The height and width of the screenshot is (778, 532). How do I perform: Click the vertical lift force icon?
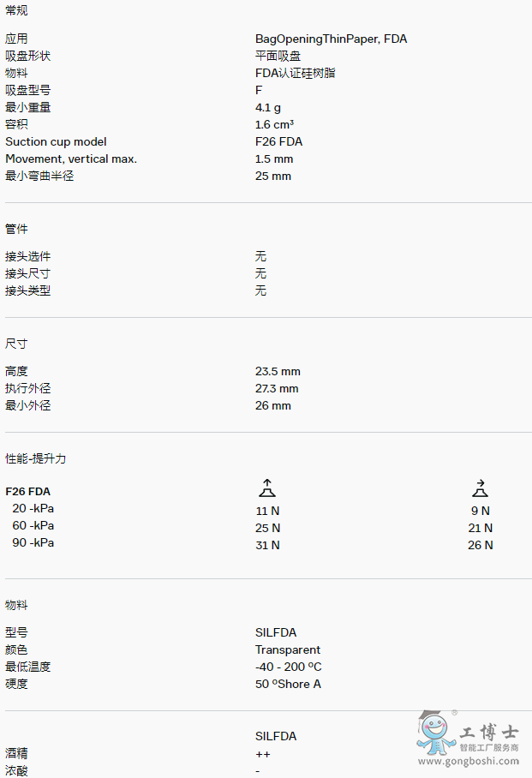pos(267,488)
